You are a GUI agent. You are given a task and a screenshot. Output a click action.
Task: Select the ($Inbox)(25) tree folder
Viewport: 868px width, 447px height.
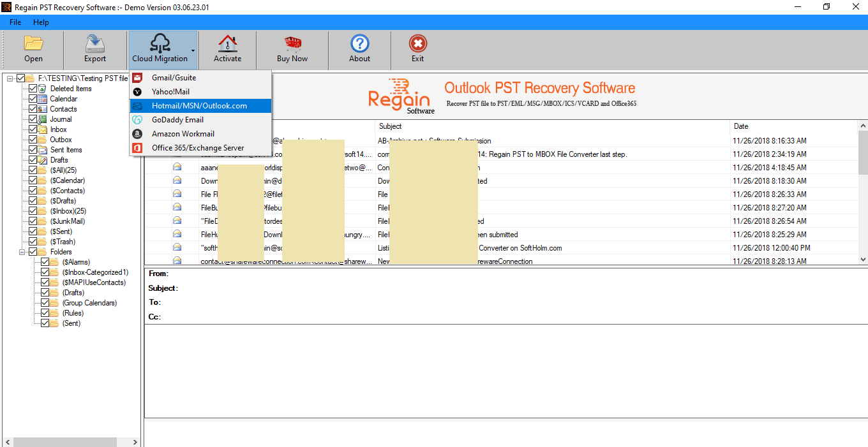[x=68, y=211]
